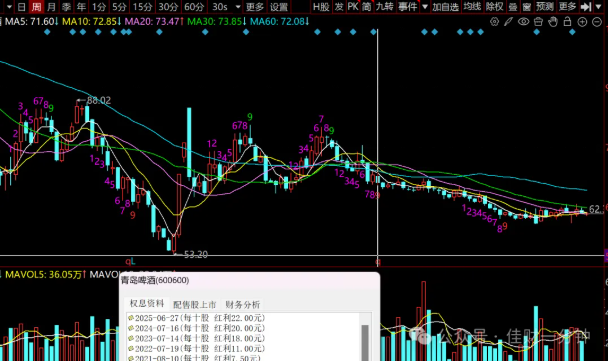The image size is (608, 362).
Task: Open chart settings gear icon
Action: (494, 22)
